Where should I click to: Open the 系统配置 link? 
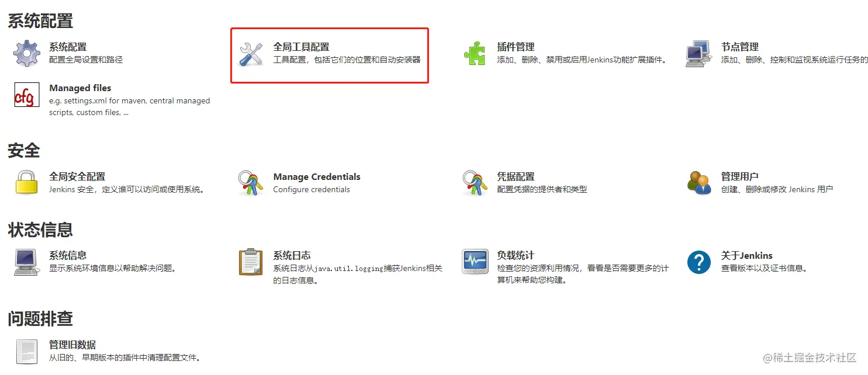(68, 47)
